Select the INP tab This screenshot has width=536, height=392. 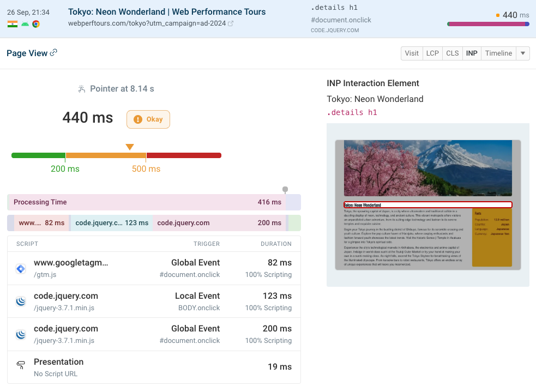click(x=472, y=53)
